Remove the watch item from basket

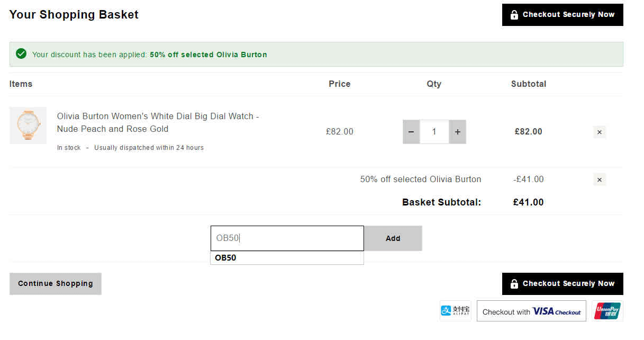coord(600,132)
